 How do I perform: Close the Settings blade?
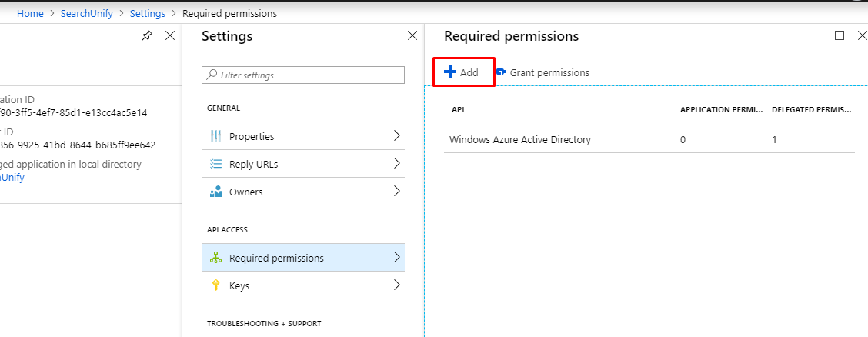tap(412, 35)
